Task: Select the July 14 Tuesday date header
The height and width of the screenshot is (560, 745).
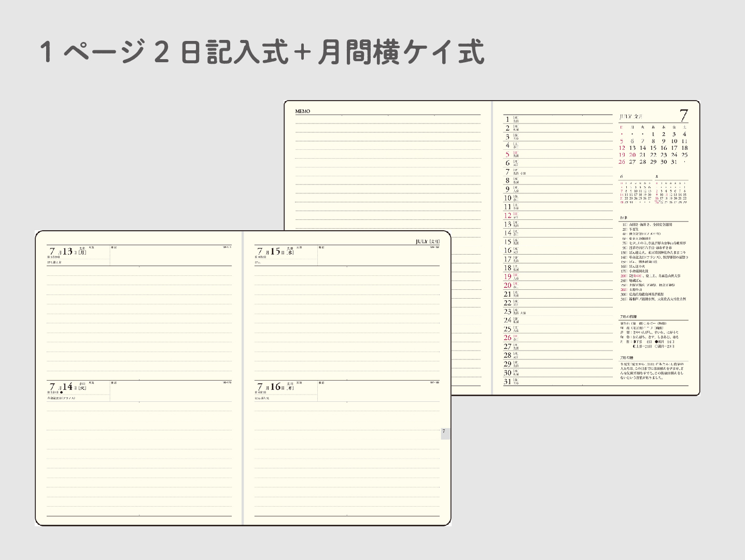Action: 67,387
